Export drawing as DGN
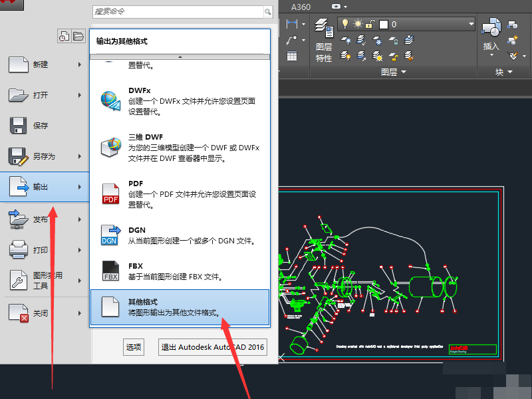Viewport: 532px width, 399px height. tap(180, 235)
